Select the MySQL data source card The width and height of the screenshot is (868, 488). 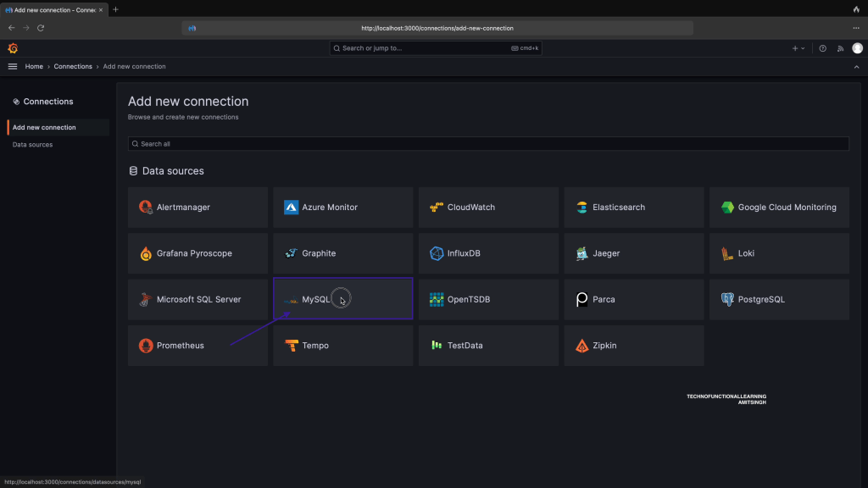342,299
